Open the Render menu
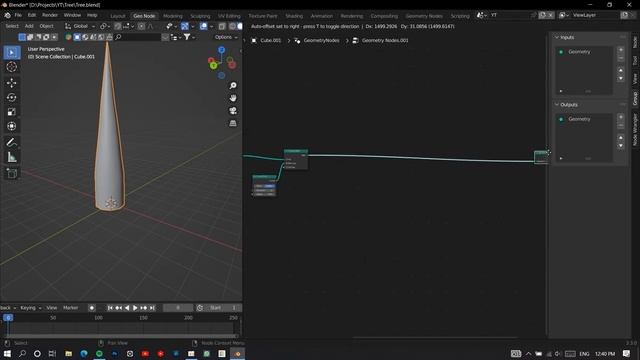This screenshot has height=360, width=640. (x=50, y=15)
